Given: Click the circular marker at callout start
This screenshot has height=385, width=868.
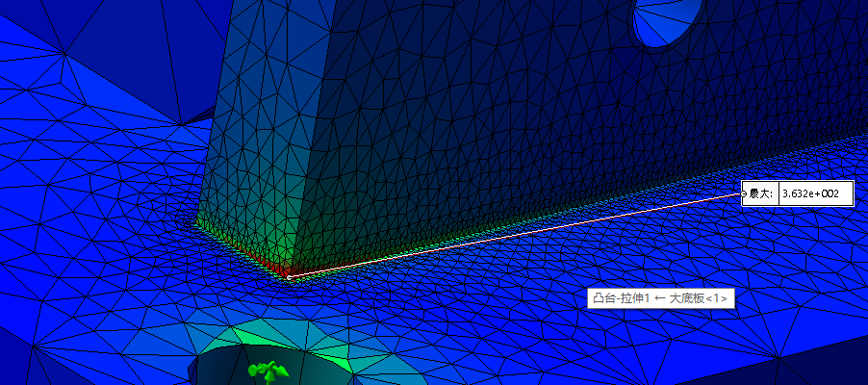Looking at the screenshot, I should [x=744, y=193].
